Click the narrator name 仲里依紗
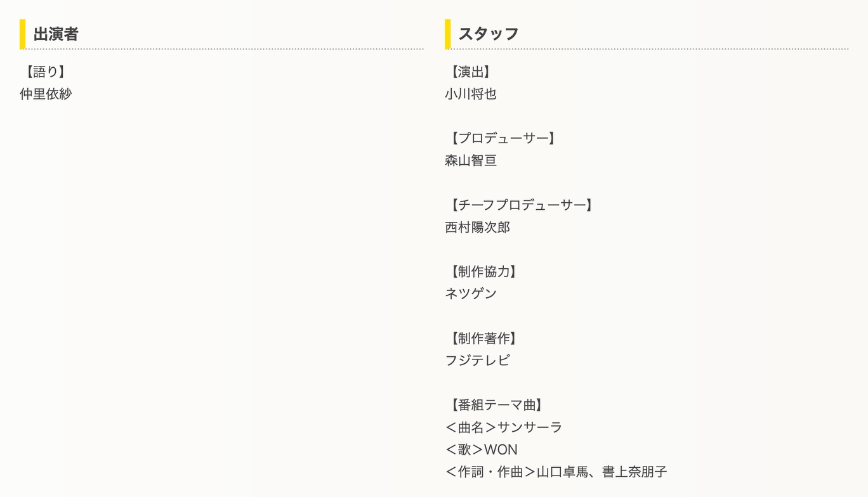The width and height of the screenshot is (868, 497). (x=46, y=94)
